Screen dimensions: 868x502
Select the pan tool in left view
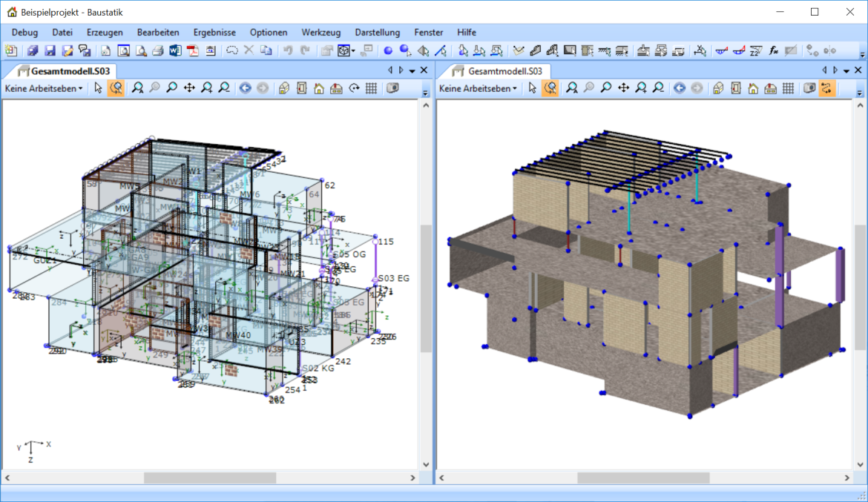pos(189,88)
